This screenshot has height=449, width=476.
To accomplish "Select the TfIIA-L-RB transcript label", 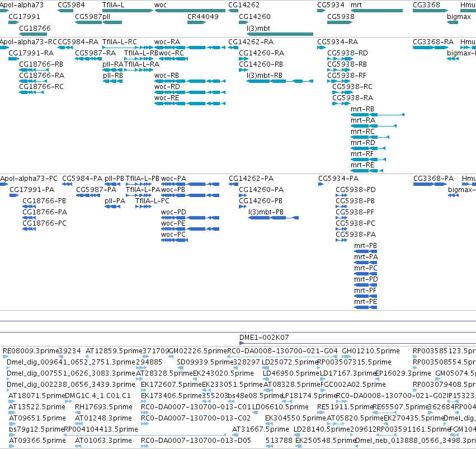I will [141, 53].
